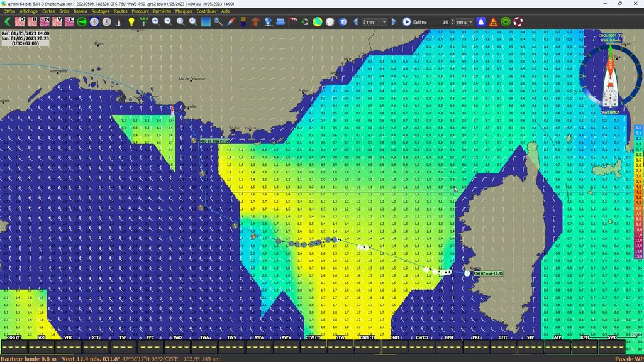Click the white clock icon
This screenshot has height=362, width=644.
tap(330, 22)
